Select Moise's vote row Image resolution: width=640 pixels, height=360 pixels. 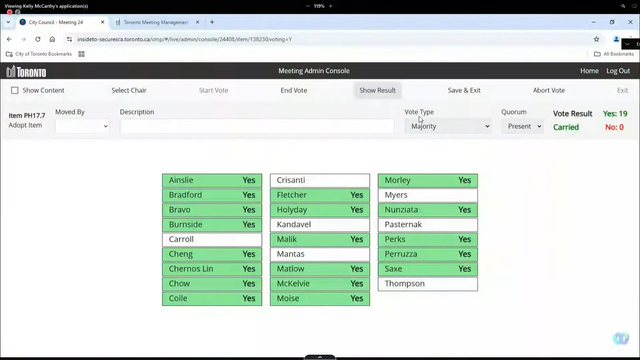point(320,298)
